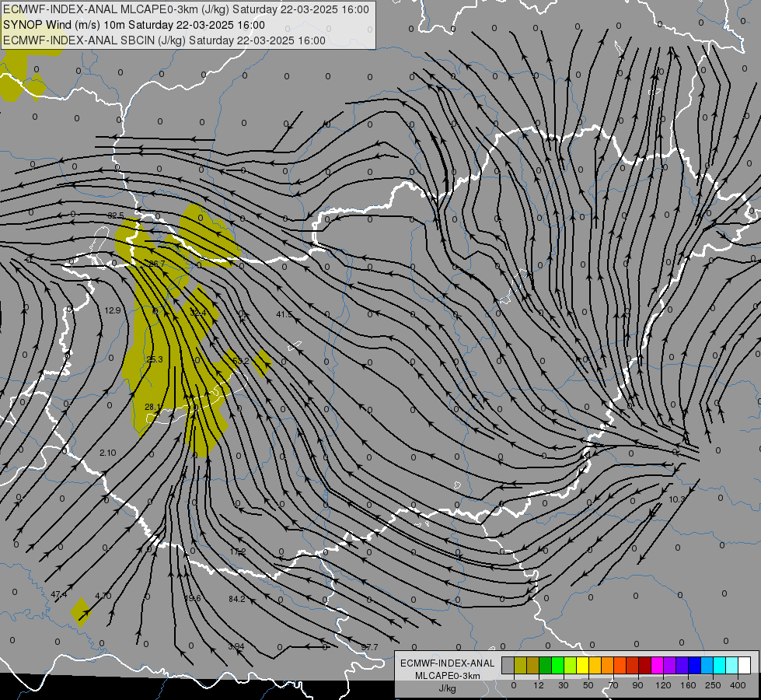Click the pure blue legend swatch

[695, 665]
